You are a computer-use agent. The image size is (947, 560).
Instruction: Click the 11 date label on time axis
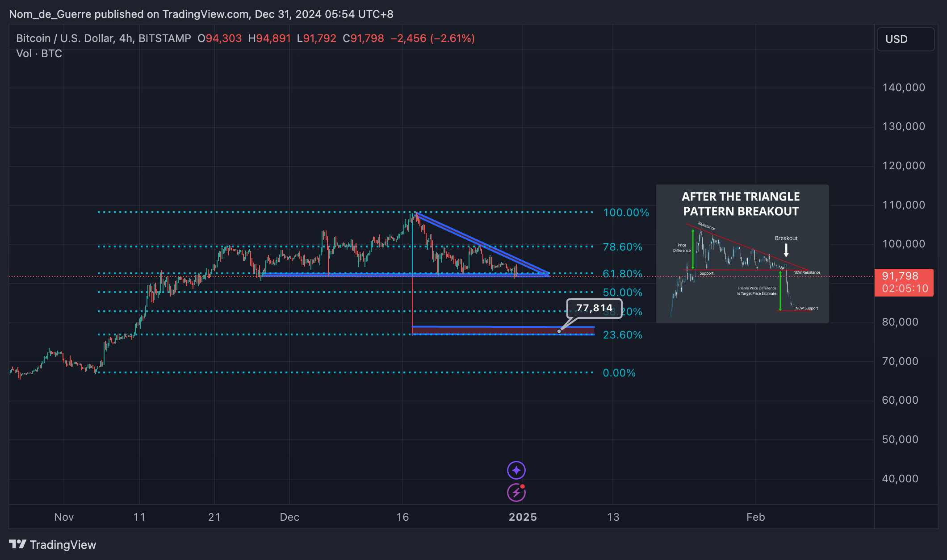pos(139,517)
